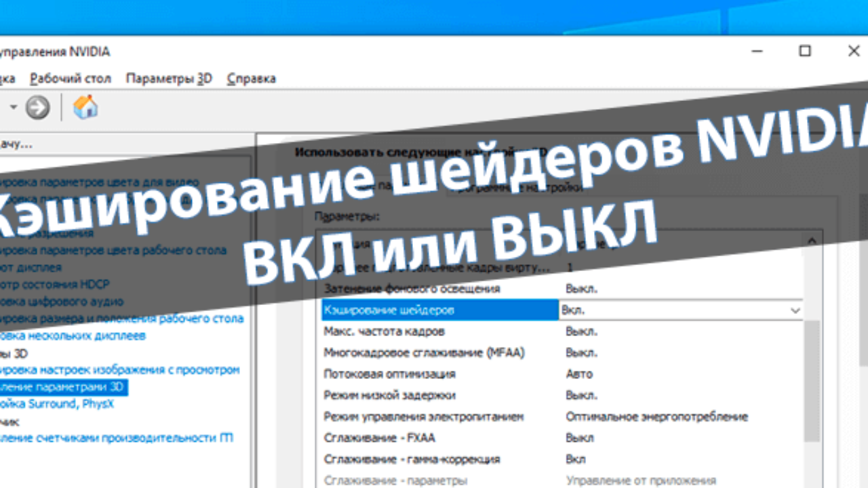Open настроек изображения с просмотром link
This screenshot has width=868, height=488.
point(120,370)
